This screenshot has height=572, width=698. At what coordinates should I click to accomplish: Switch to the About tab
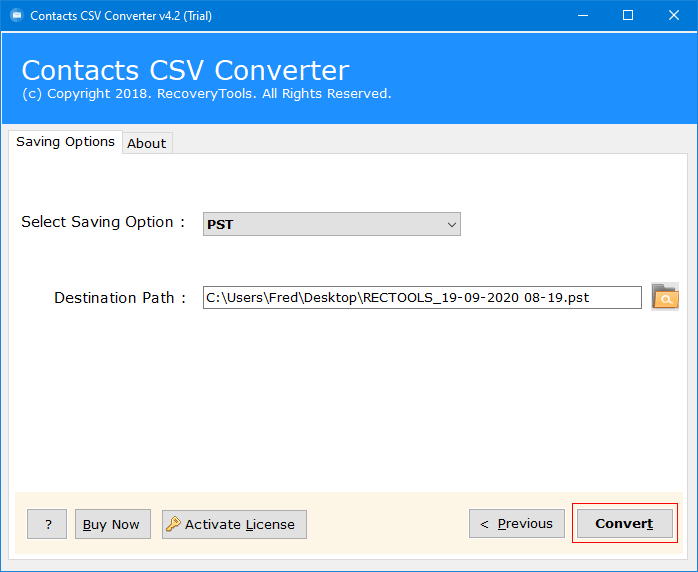pyautogui.click(x=147, y=143)
